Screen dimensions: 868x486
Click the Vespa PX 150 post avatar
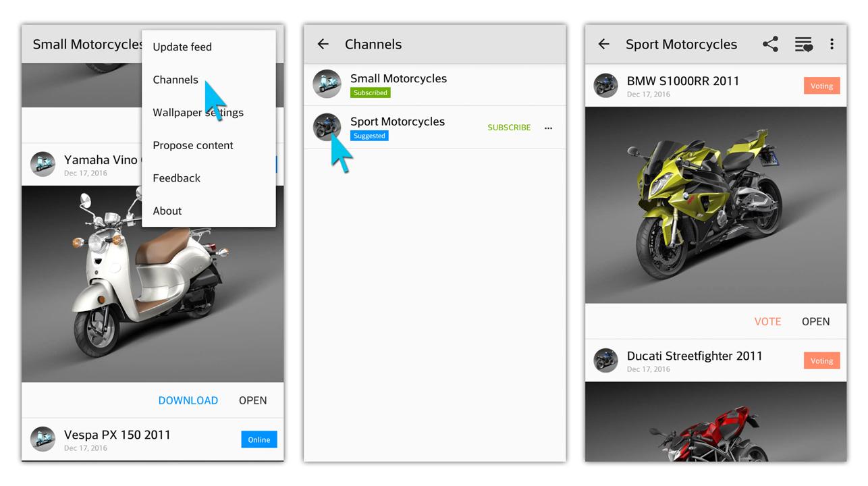pyautogui.click(x=43, y=439)
